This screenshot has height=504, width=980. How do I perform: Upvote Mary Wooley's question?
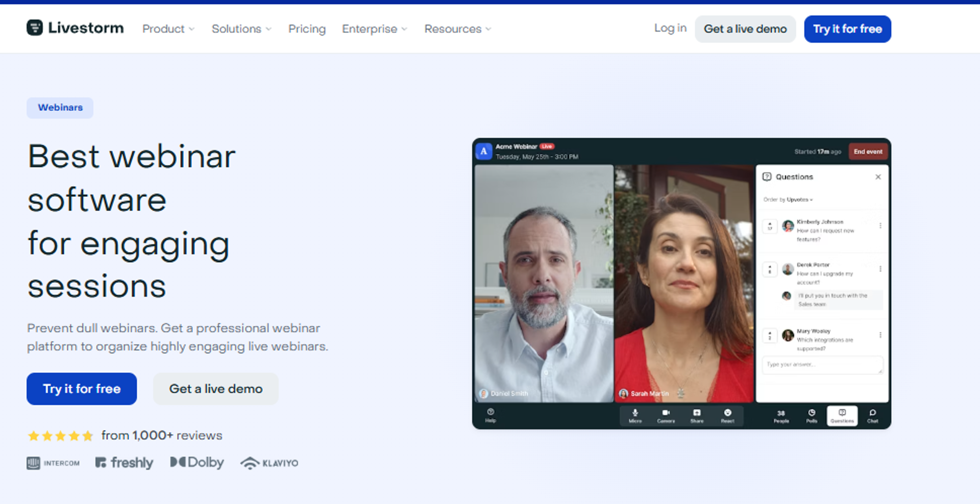pos(770,335)
